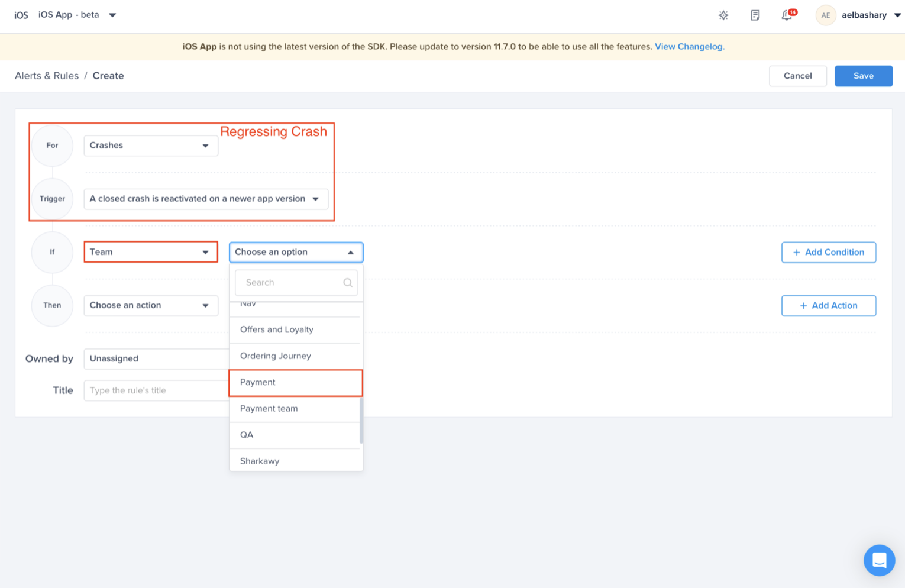The image size is (905, 588).
Task: Open the Crashes dropdown in For row
Action: (150, 146)
